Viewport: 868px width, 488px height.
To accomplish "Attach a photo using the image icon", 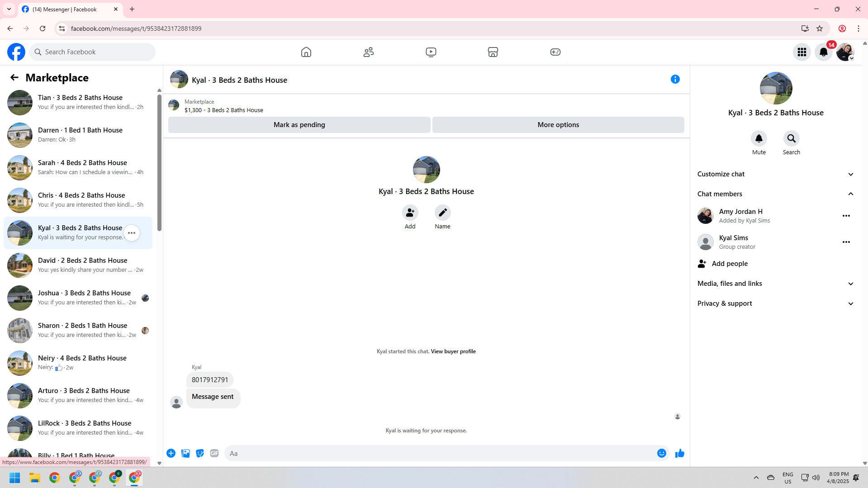I will (185, 453).
